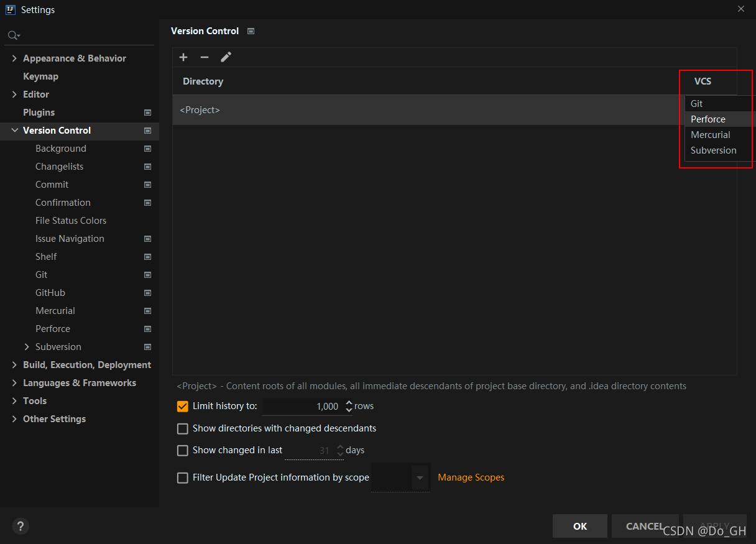The height and width of the screenshot is (544, 756).
Task: Click project-level icon next to GitHub
Action: [147, 293]
